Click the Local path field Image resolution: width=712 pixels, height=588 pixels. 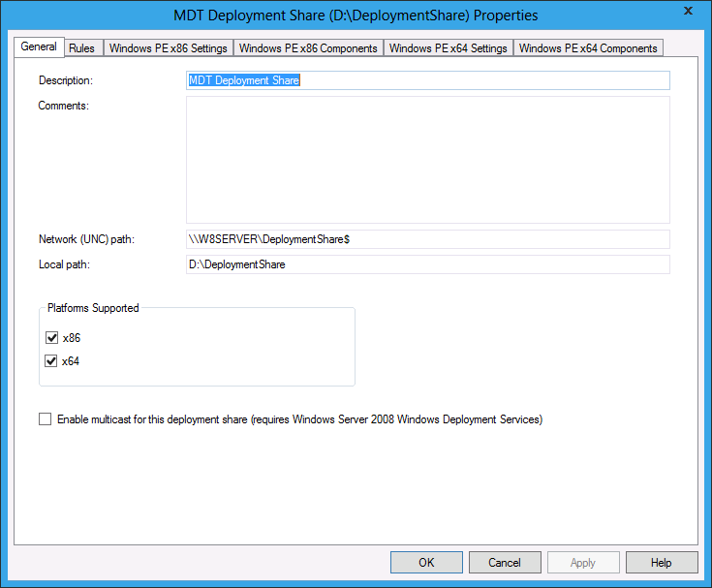coord(427,264)
